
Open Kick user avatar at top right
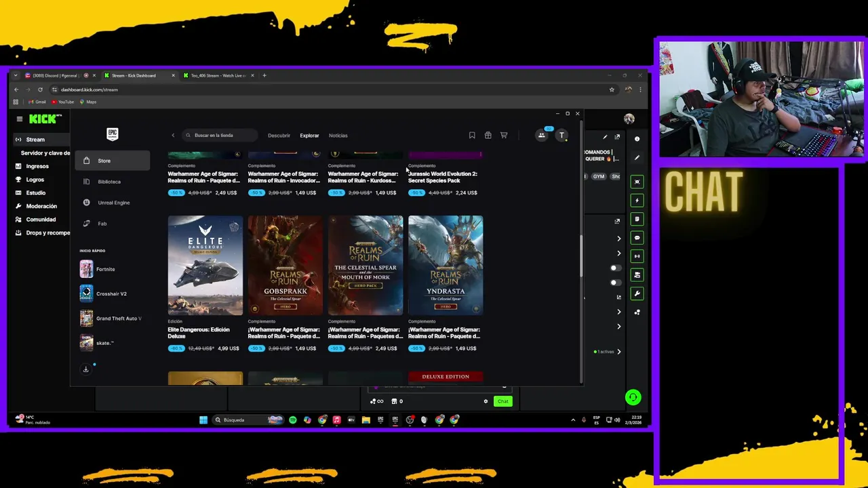(629, 119)
